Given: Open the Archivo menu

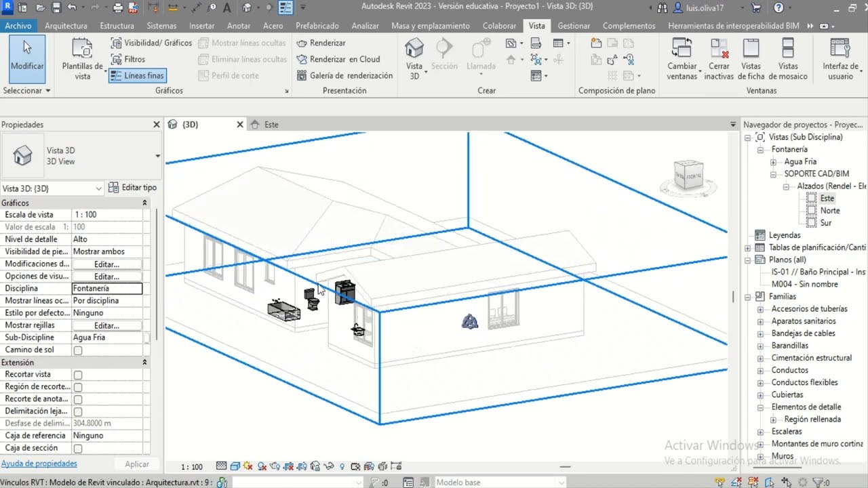Looking at the screenshot, I should (18, 26).
